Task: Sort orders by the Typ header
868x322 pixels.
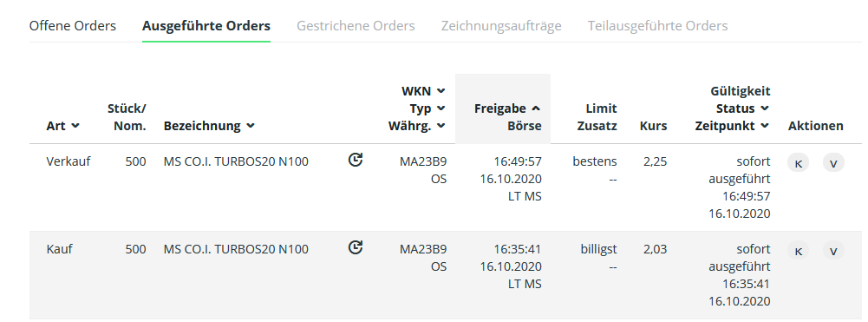Action: point(427,108)
